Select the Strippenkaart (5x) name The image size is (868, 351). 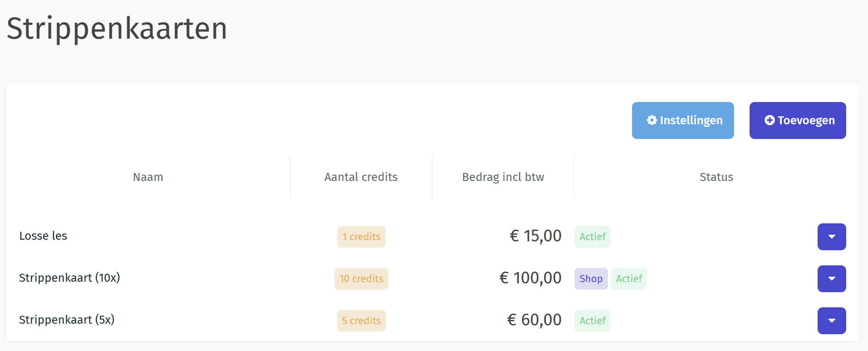(67, 320)
